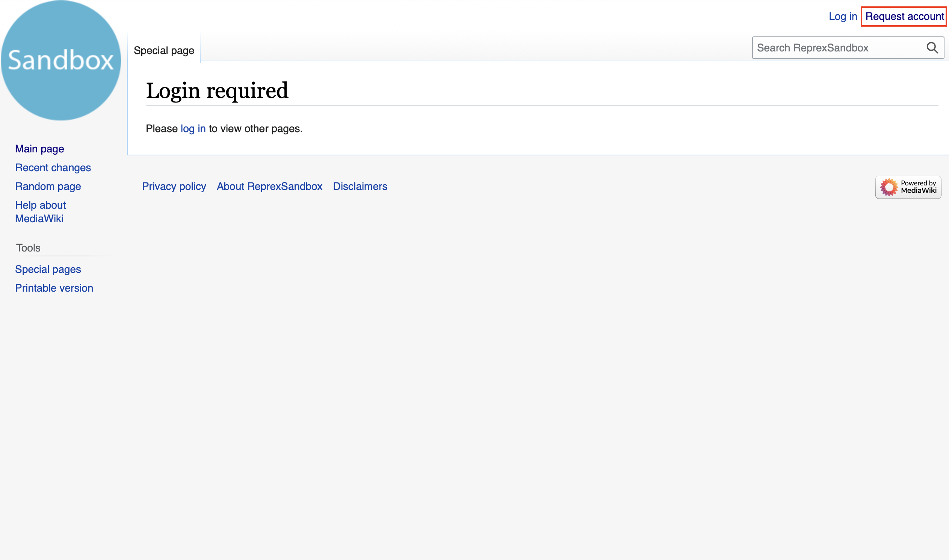The image size is (949, 560).
Task: Click the Tools sidebar heading
Action: click(28, 248)
